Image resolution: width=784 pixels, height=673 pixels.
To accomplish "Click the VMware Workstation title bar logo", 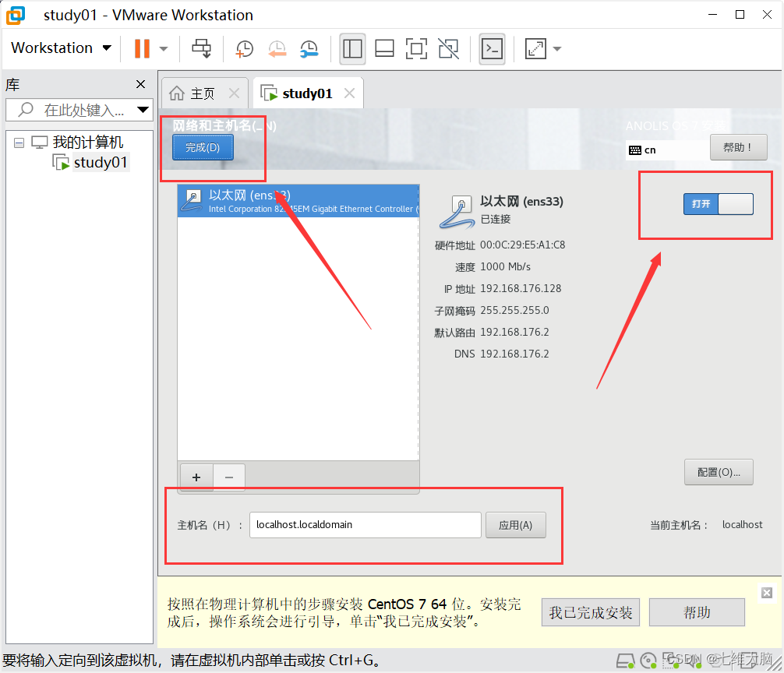I will (x=15, y=15).
